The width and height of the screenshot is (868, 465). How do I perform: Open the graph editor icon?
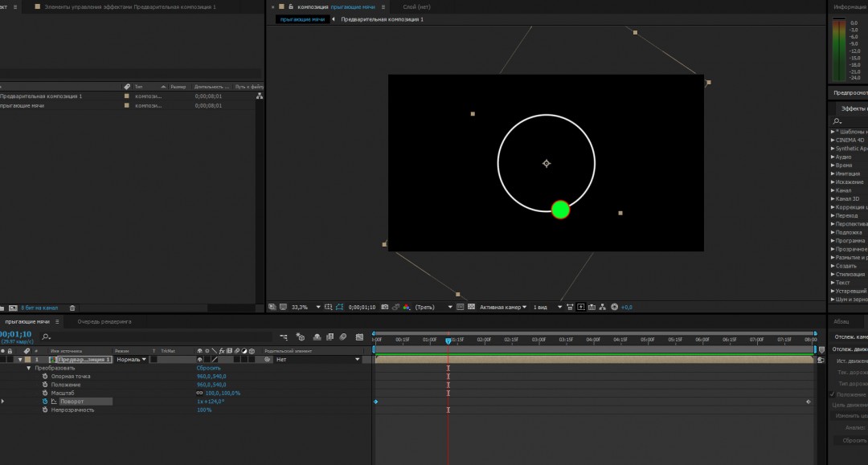pyautogui.click(x=359, y=337)
